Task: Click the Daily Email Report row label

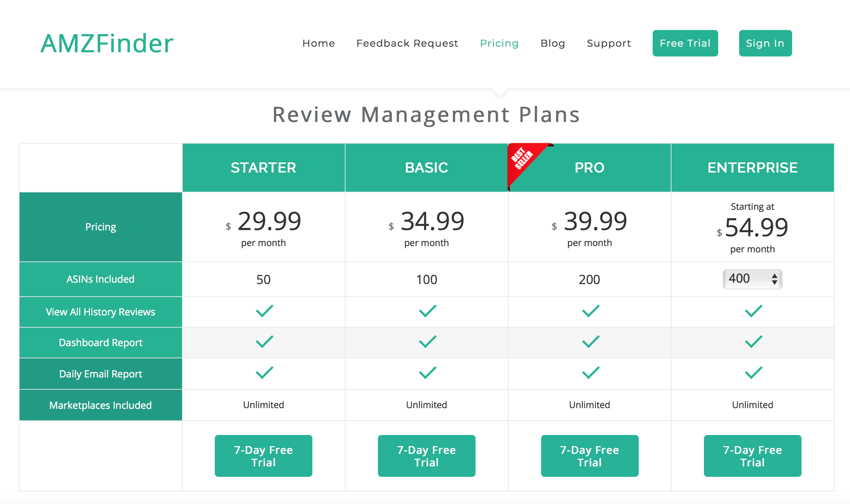Action: tap(101, 374)
